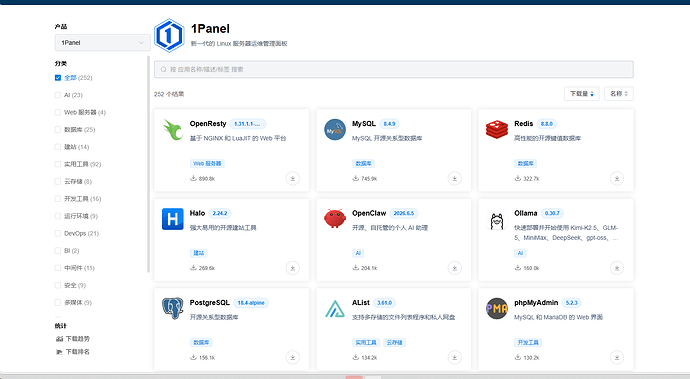
Task: Check the 数据库 (25) checkbox
Action: [58, 129]
